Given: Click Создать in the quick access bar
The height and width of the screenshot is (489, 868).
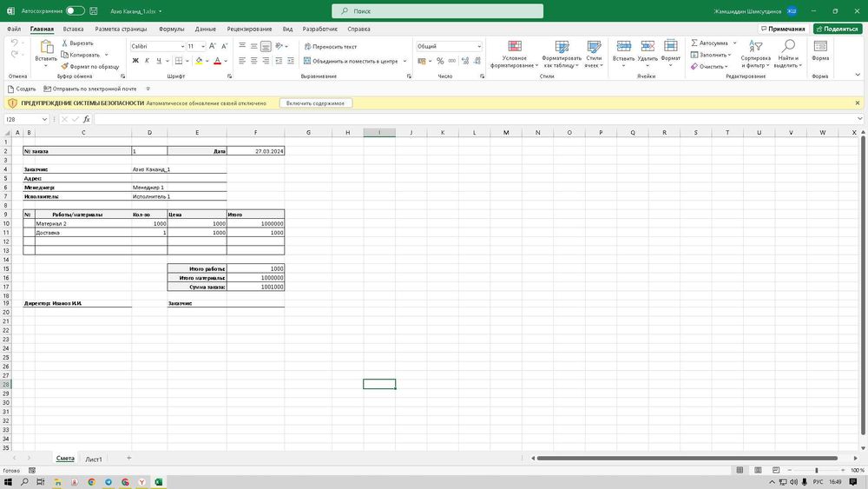Looking at the screenshot, I should [x=22, y=89].
